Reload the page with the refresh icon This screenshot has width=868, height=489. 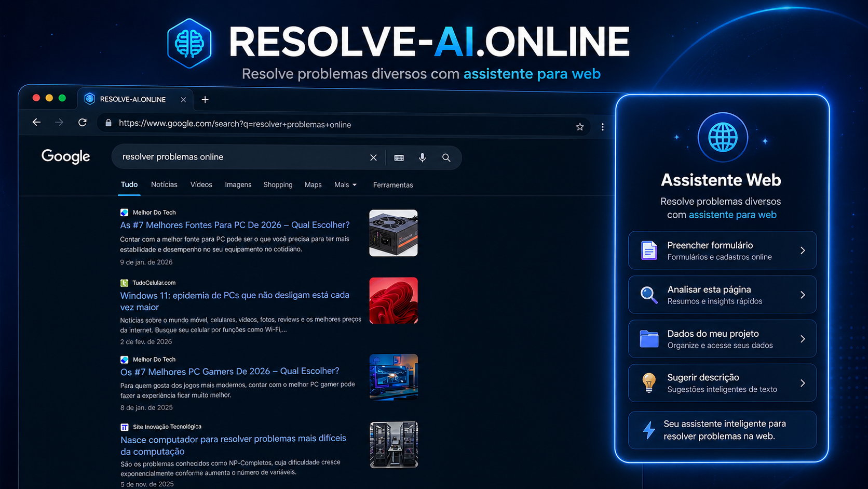[x=82, y=122]
